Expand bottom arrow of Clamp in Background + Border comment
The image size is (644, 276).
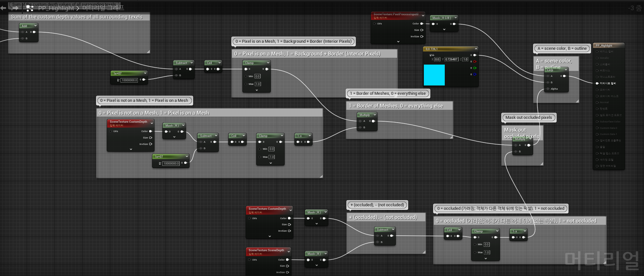coord(256,90)
